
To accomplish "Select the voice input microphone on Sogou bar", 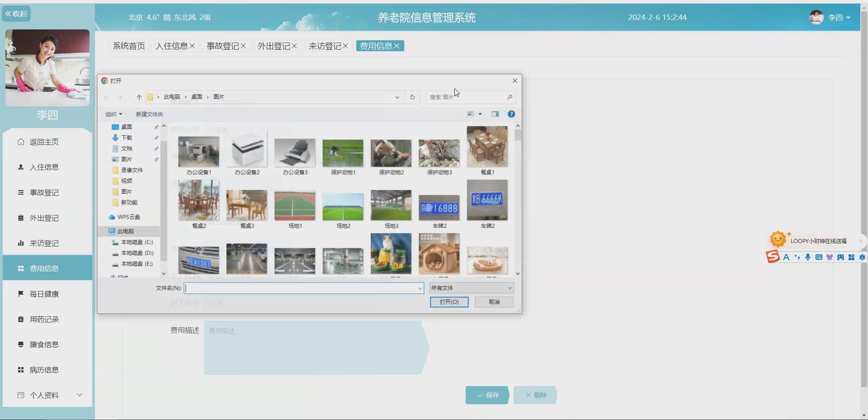I will [808, 257].
